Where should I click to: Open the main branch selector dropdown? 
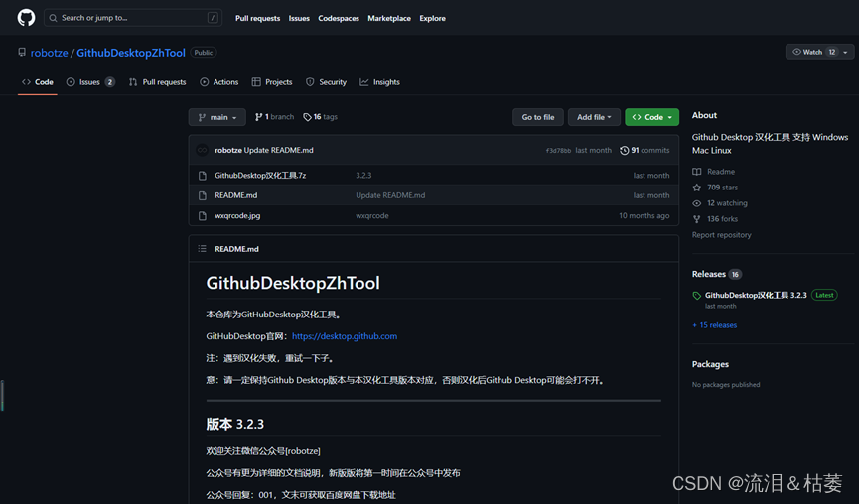coord(216,117)
